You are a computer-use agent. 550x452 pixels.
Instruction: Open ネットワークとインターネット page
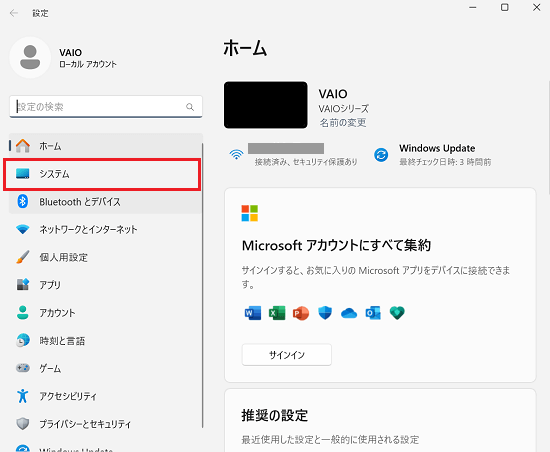[106, 229]
